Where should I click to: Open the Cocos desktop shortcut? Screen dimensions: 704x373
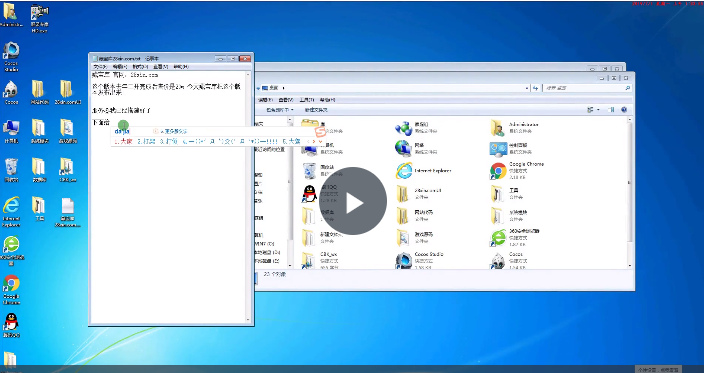pos(11,93)
